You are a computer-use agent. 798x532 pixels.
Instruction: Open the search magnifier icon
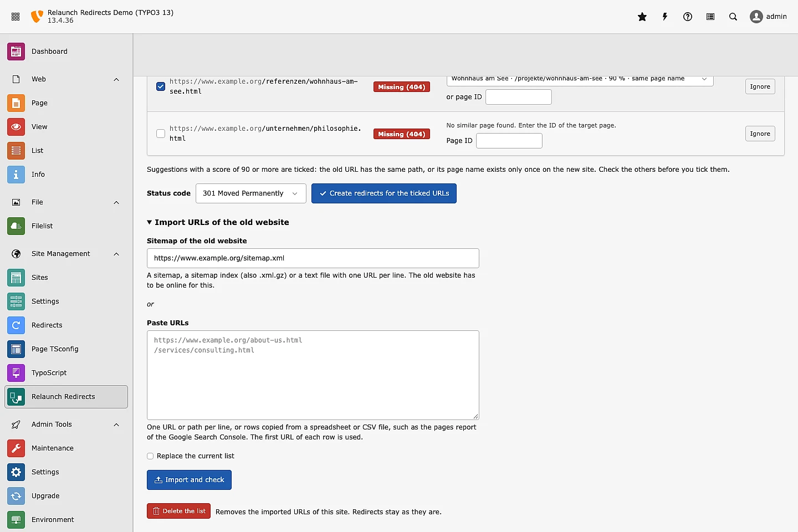733,17
